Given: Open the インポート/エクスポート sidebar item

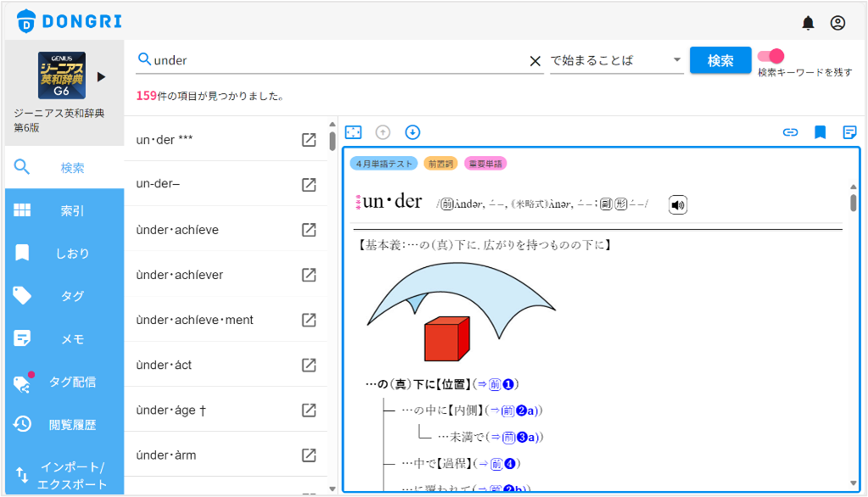Looking at the screenshot, I should pos(64,476).
